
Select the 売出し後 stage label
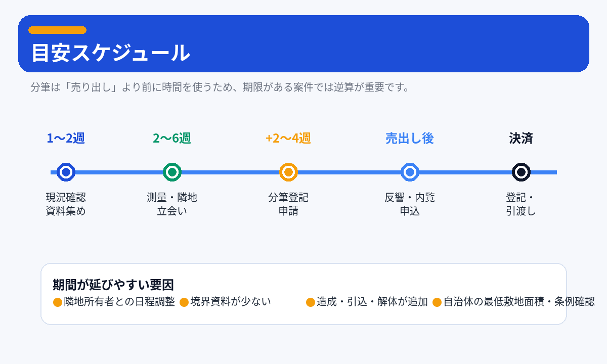point(410,138)
